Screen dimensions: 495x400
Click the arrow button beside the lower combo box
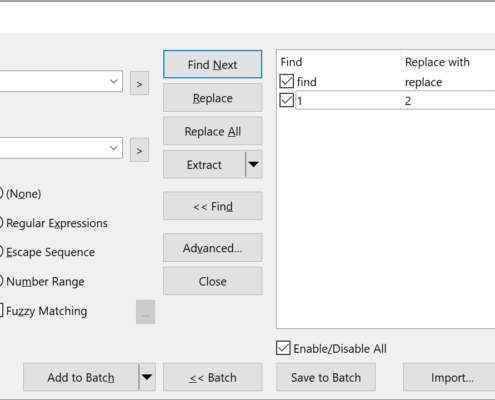point(139,150)
